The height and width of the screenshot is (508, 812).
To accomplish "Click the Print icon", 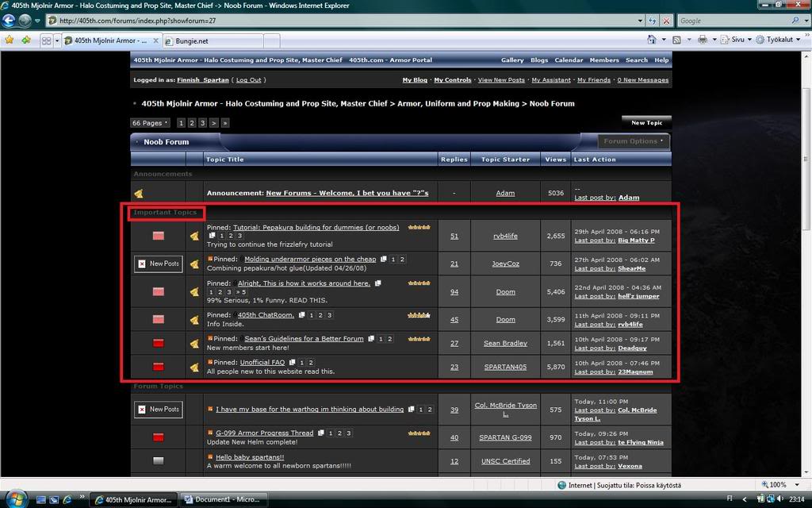I will 703,40.
